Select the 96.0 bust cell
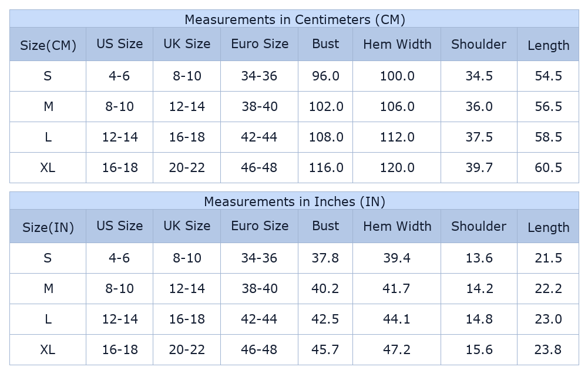This screenshot has height=377, width=588. pos(325,76)
